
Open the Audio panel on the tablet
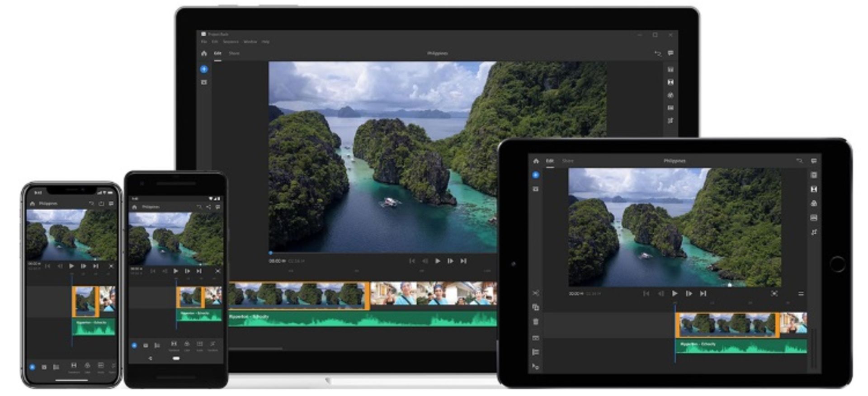tap(814, 218)
